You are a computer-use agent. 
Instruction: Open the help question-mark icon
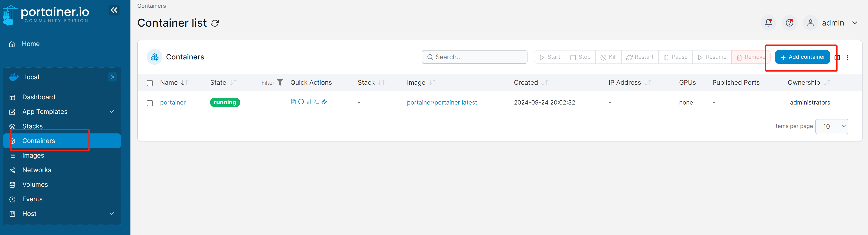(x=789, y=23)
